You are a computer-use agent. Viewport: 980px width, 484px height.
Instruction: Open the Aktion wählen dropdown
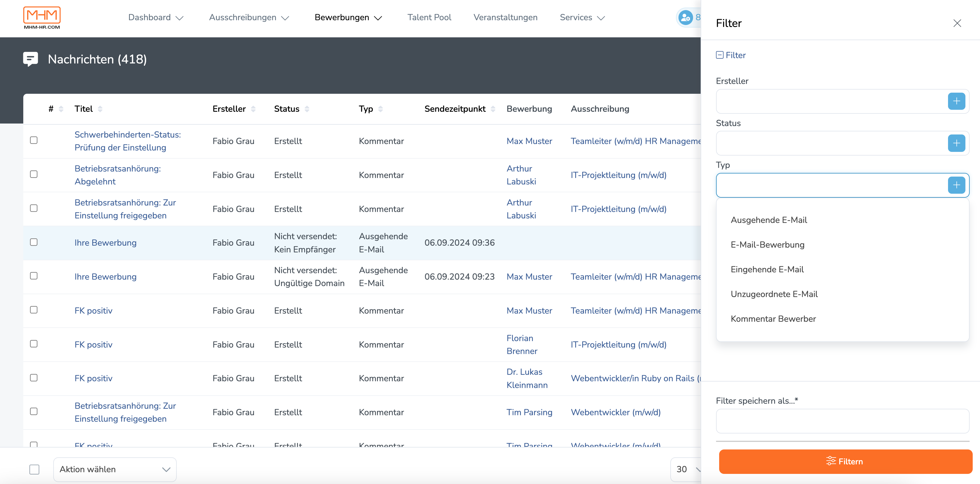coord(115,469)
